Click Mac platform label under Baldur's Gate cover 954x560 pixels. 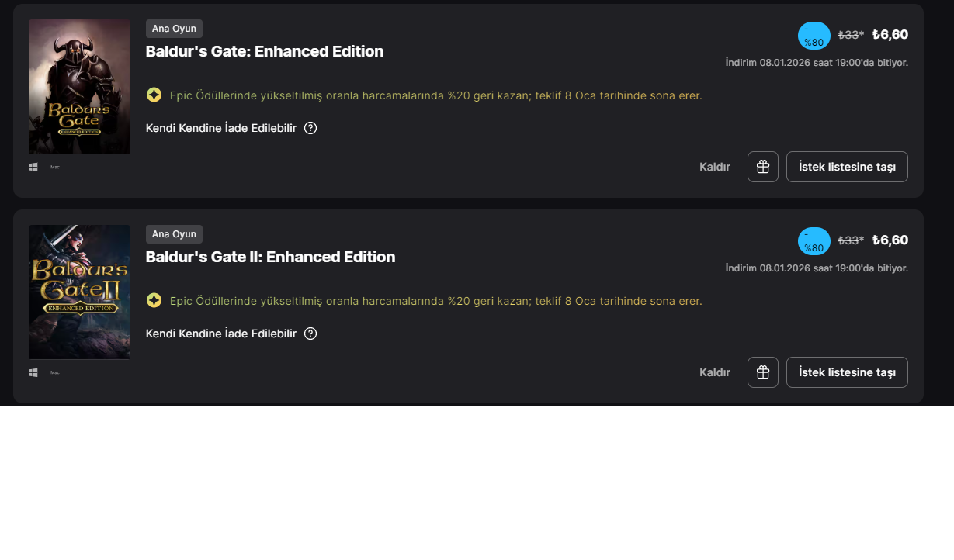(x=55, y=167)
